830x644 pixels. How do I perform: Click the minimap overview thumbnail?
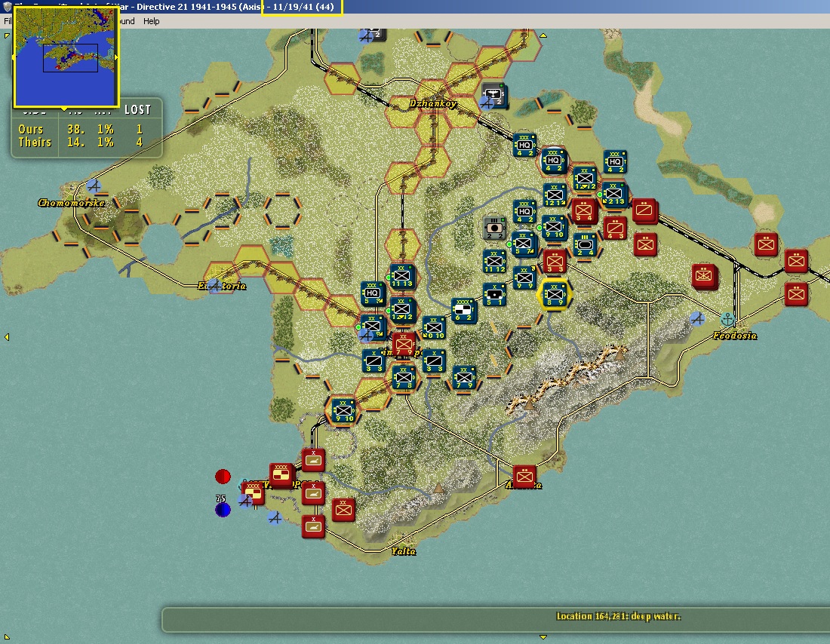66,57
